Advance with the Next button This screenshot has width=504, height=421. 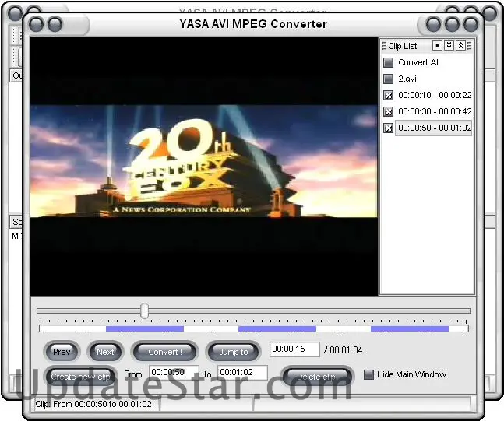[105, 352]
